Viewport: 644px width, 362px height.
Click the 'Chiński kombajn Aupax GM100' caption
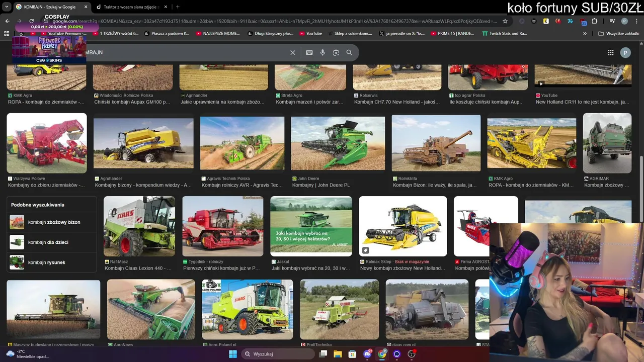pos(132,102)
